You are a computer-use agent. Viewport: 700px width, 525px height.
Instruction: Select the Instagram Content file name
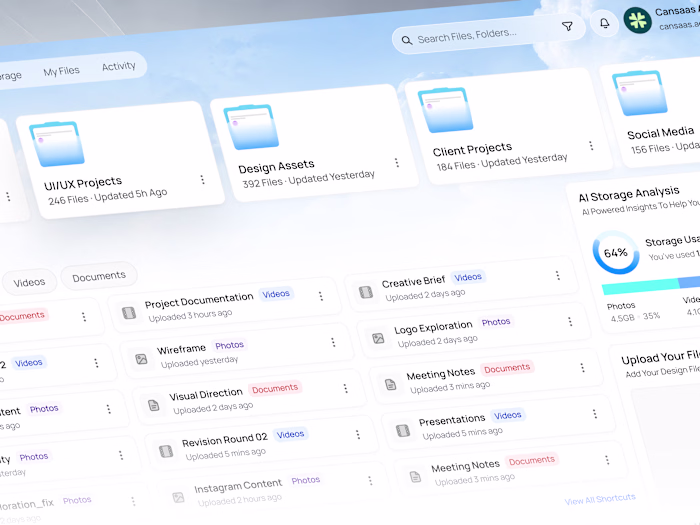coord(238,486)
